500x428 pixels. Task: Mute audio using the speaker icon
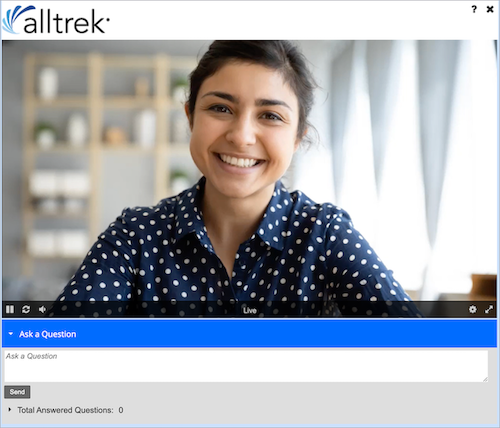(x=42, y=309)
